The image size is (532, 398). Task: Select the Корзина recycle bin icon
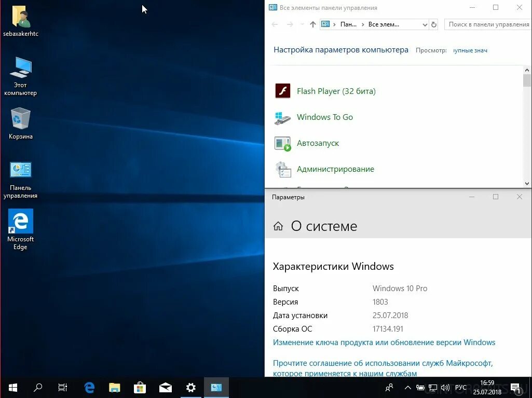[x=20, y=123]
